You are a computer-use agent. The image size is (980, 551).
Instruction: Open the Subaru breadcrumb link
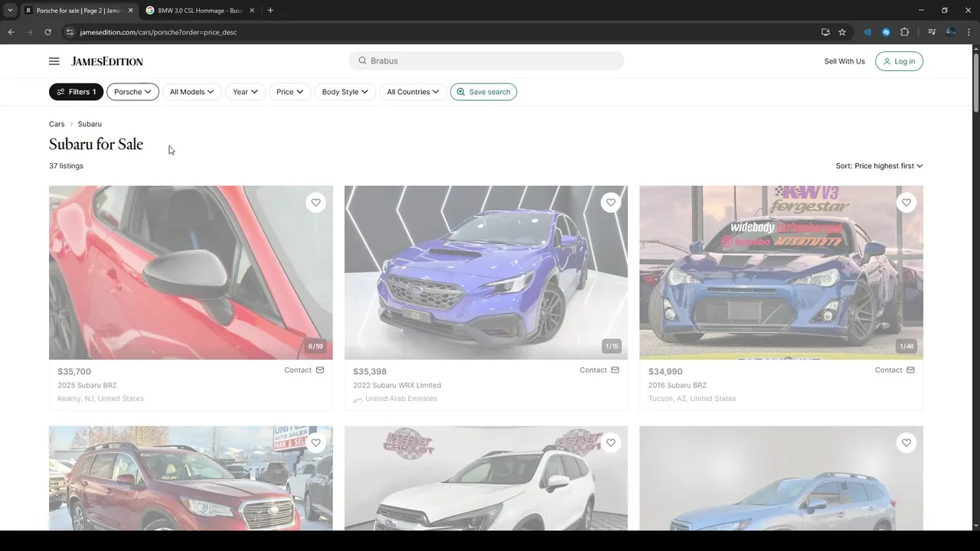pos(90,124)
